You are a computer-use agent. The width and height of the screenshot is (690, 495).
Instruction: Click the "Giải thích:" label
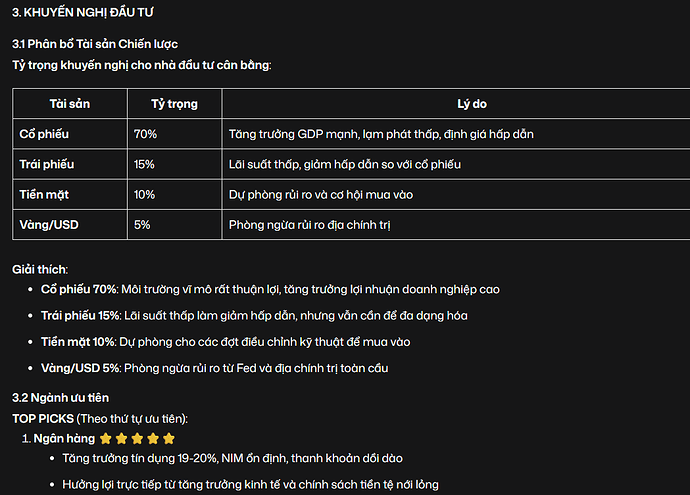(40, 270)
